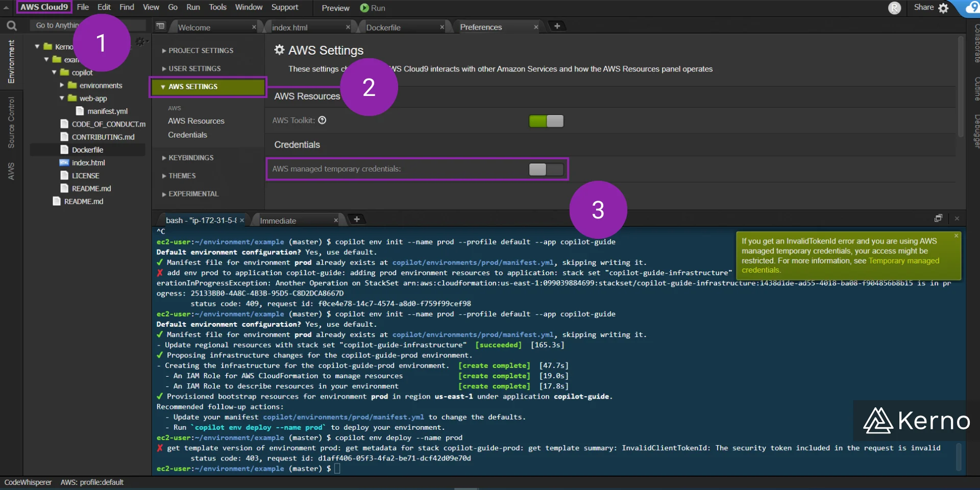Open the Temporary managed credentials link
Viewport: 980px width, 490px height.
pos(903,260)
